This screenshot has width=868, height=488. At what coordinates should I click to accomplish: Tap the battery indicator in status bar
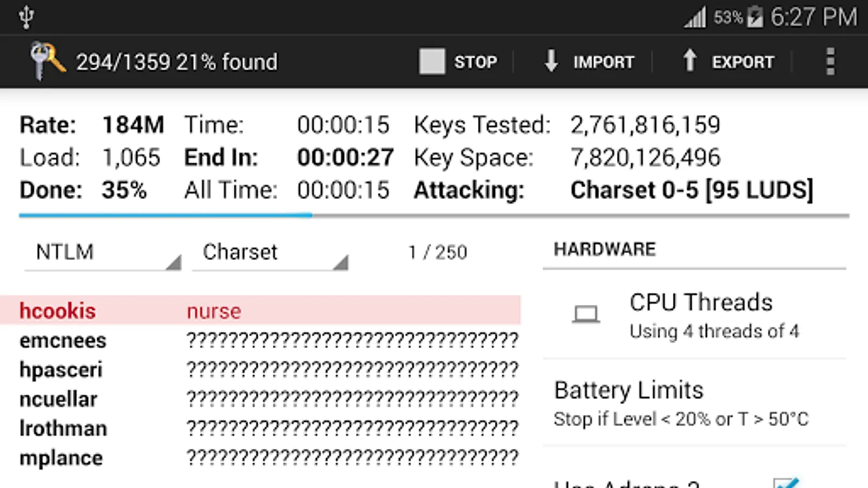755,17
